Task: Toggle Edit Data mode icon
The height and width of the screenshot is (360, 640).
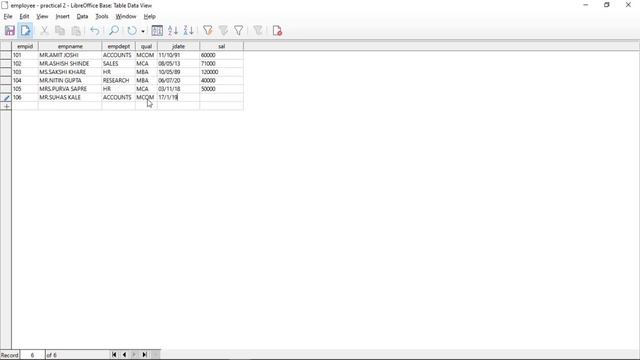Action: 25,31
